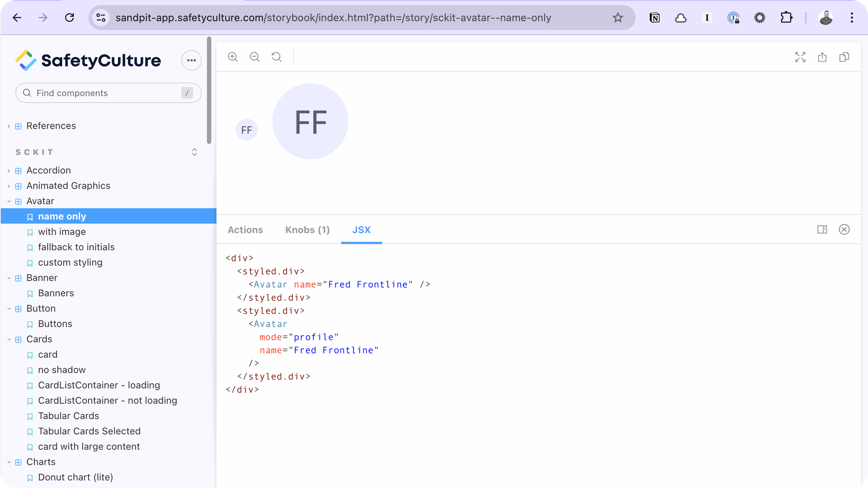
Task: Reset zoom with the circular arrow icon
Action: 277,57
